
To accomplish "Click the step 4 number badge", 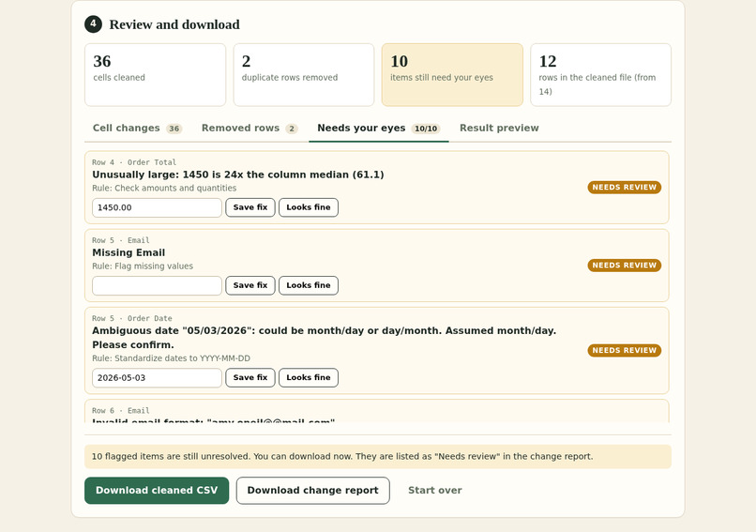I will click(93, 24).
